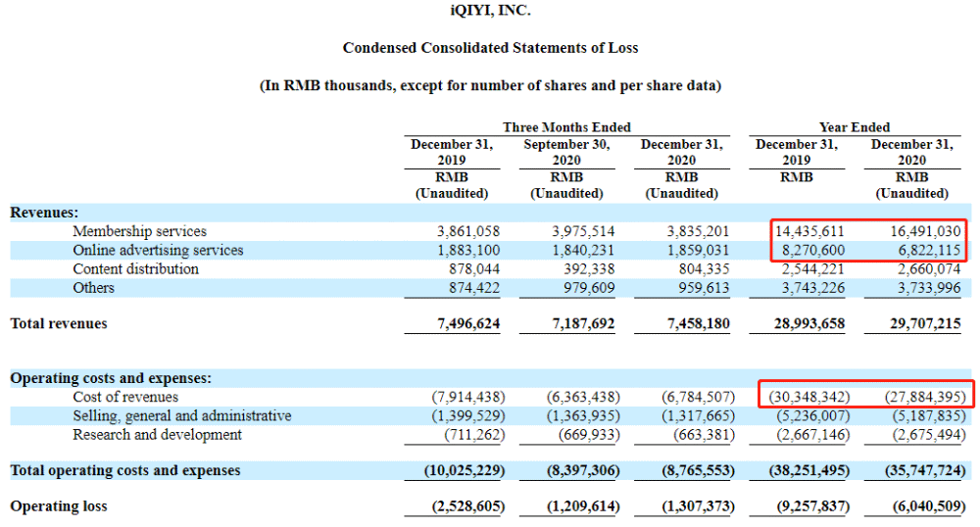Select total revenues value 29,707,215
The height and width of the screenshot is (527, 980).
(x=926, y=323)
